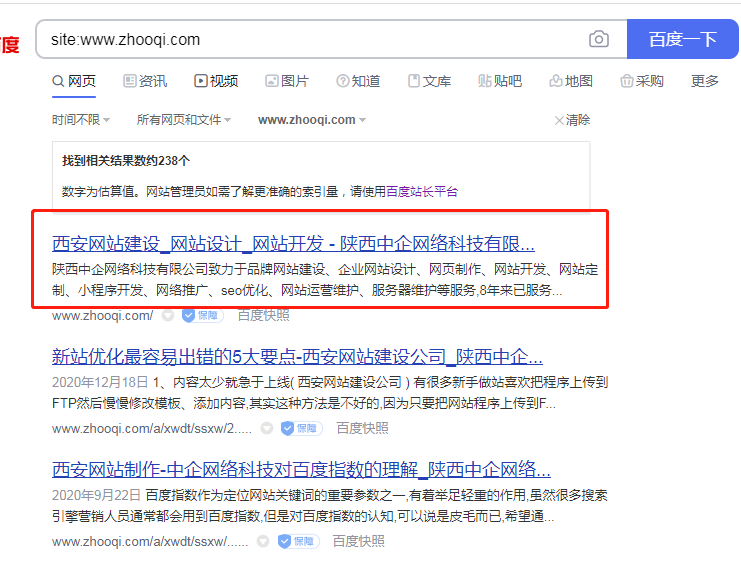741x574 pixels.
Task: Click the 2020年12月18日 date text
Action: (100, 382)
